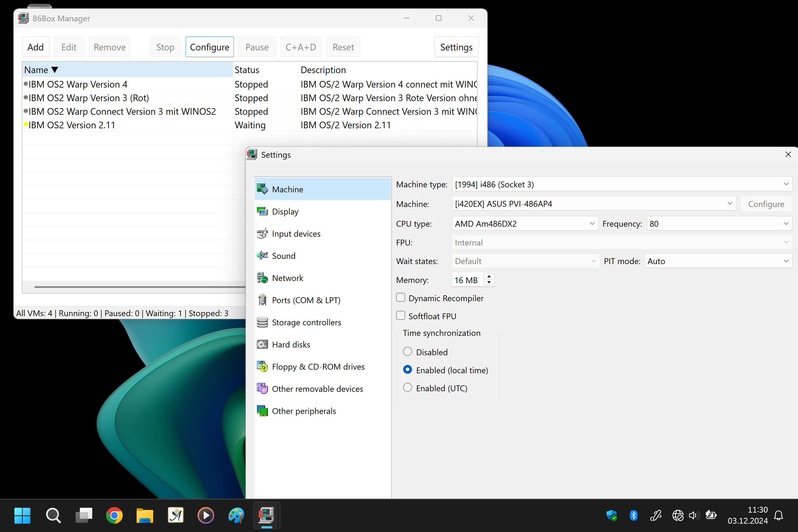Click the Other removable devices icon
The image size is (798, 532).
[x=262, y=388]
